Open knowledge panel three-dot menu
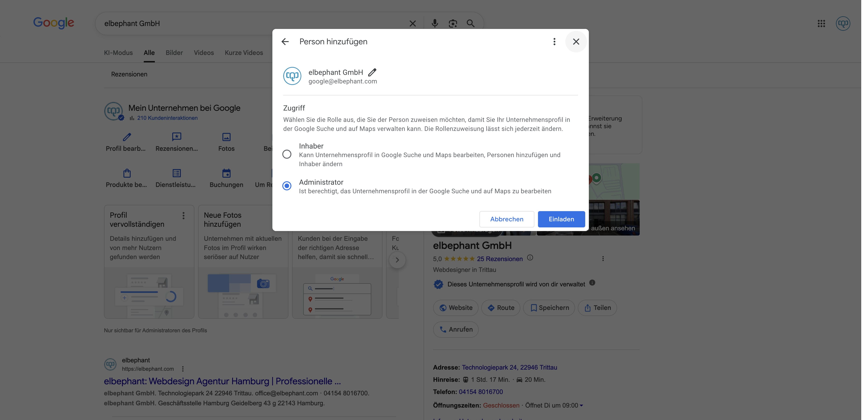Image resolution: width=868 pixels, height=420 pixels. click(603, 259)
